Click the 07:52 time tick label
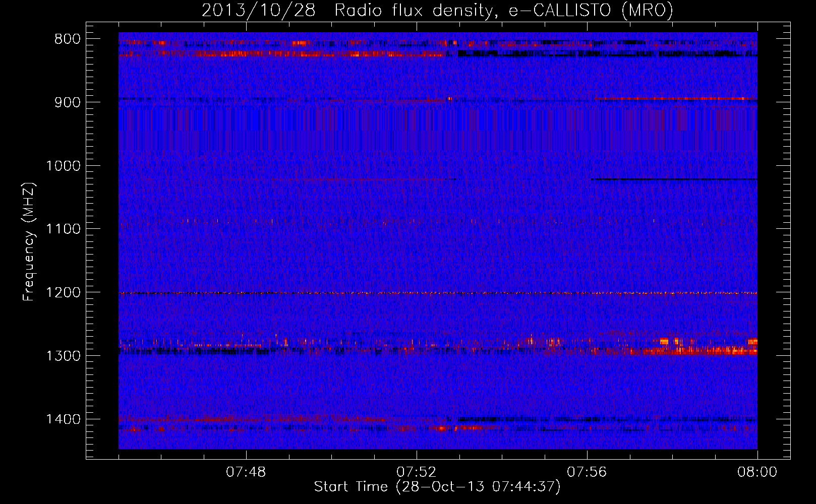The height and width of the screenshot is (504, 816). coord(417,472)
